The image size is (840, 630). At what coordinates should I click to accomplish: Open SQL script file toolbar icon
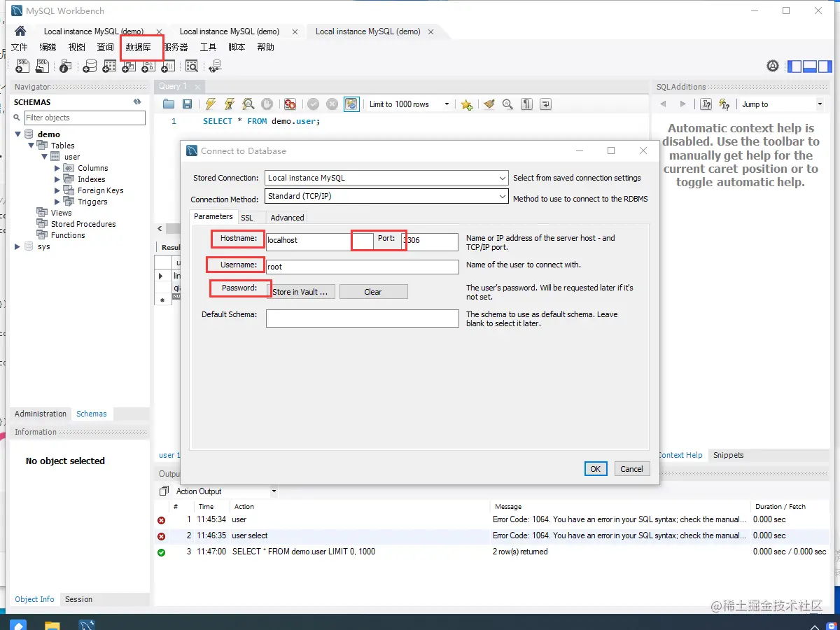point(43,66)
